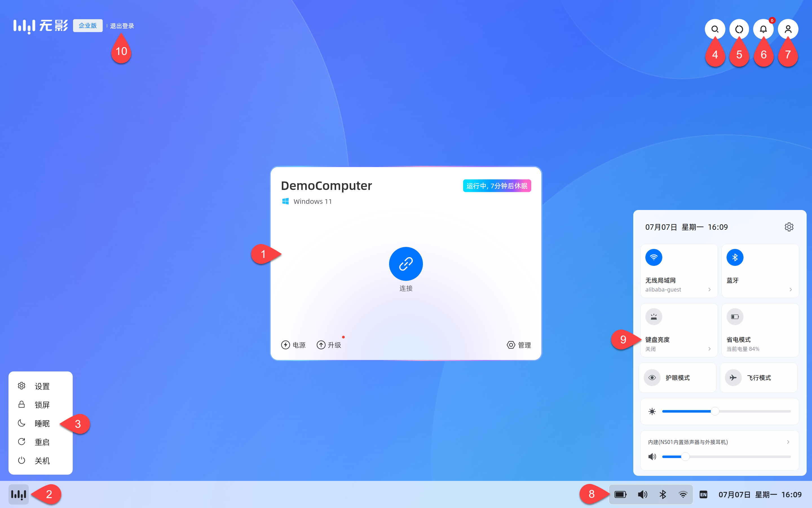Expand audio output device chevron
The width and height of the screenshot is (812, 508).
(x=788, y=442)
